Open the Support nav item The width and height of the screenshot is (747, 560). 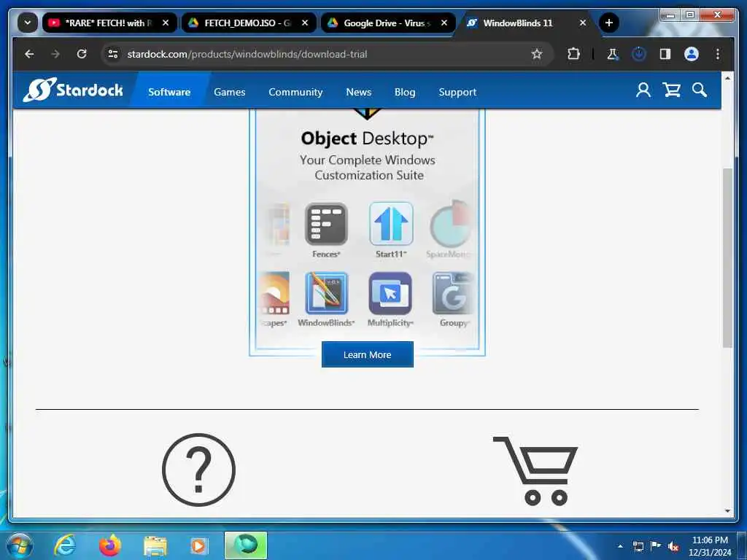(x=457, y=92)
